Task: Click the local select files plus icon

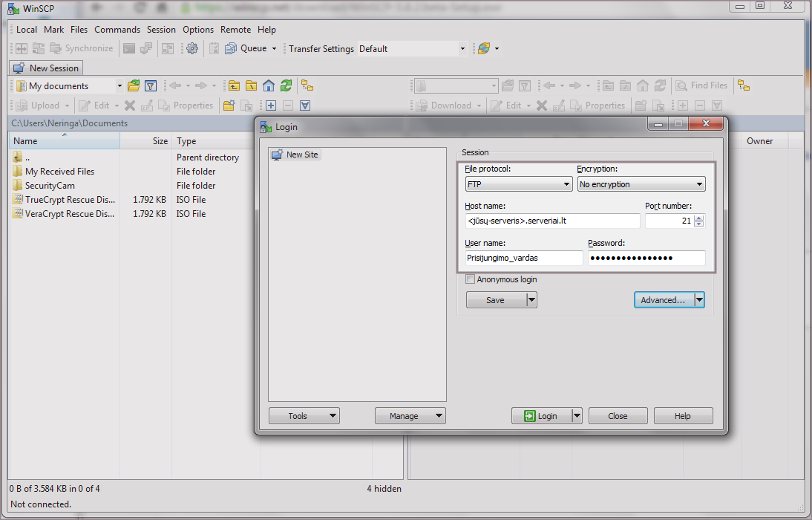Action: click(x=271, y=105)
